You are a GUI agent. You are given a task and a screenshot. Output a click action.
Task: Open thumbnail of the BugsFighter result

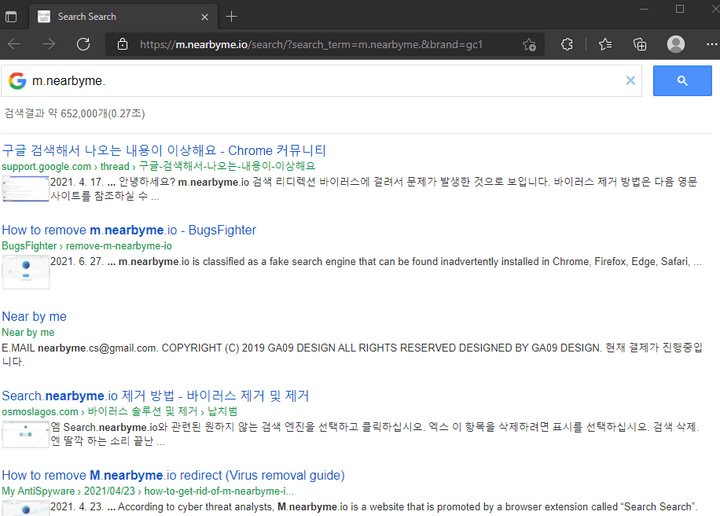tap(26, 272)
